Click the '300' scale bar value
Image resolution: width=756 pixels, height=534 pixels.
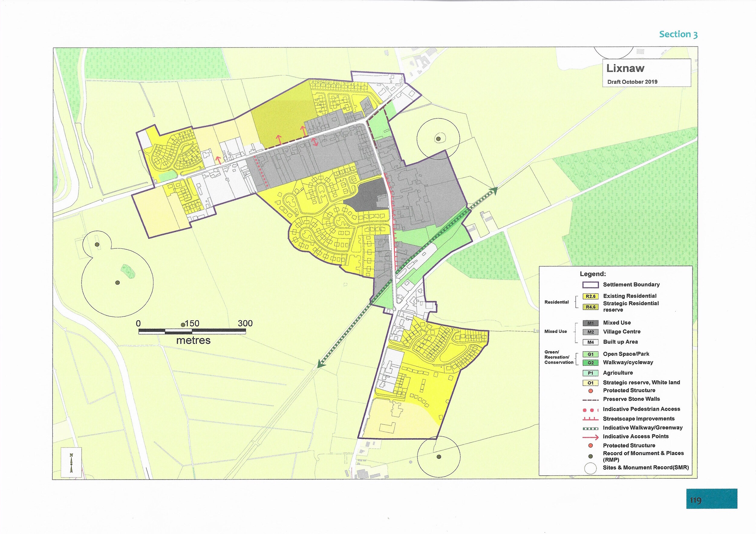pyautogui.click(x=245, y=323)
